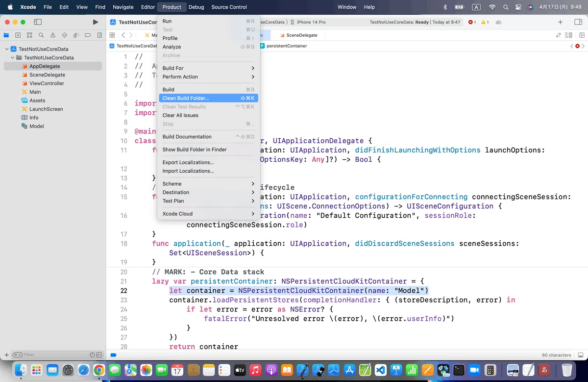588x382 pixels.
Task: Choose Run from the Product menu
Action: (x=208, y=21)
